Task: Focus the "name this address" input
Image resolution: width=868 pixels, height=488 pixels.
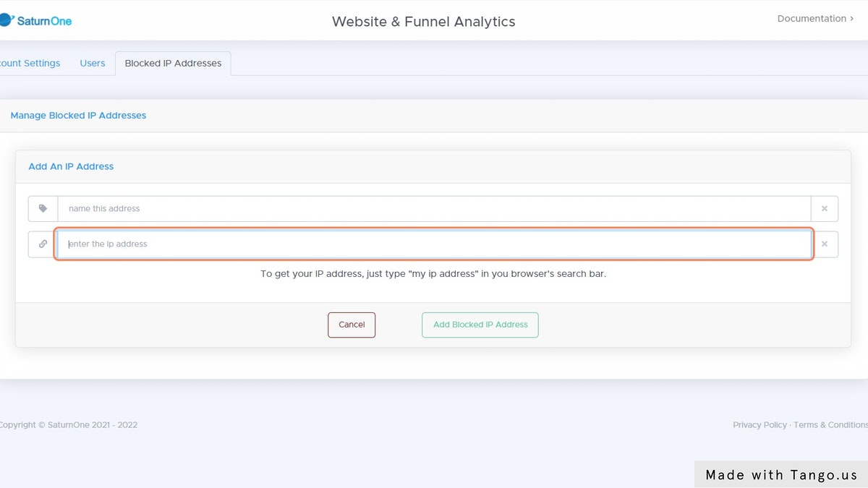Action: tap(434, 208)
